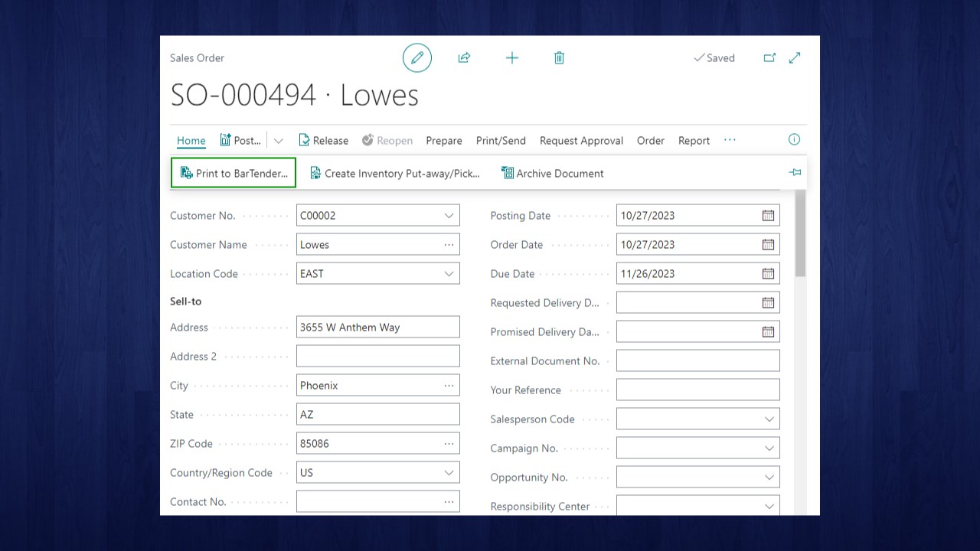Open the Prepare menu
This screenshot has width=980, height=551.
444,141
